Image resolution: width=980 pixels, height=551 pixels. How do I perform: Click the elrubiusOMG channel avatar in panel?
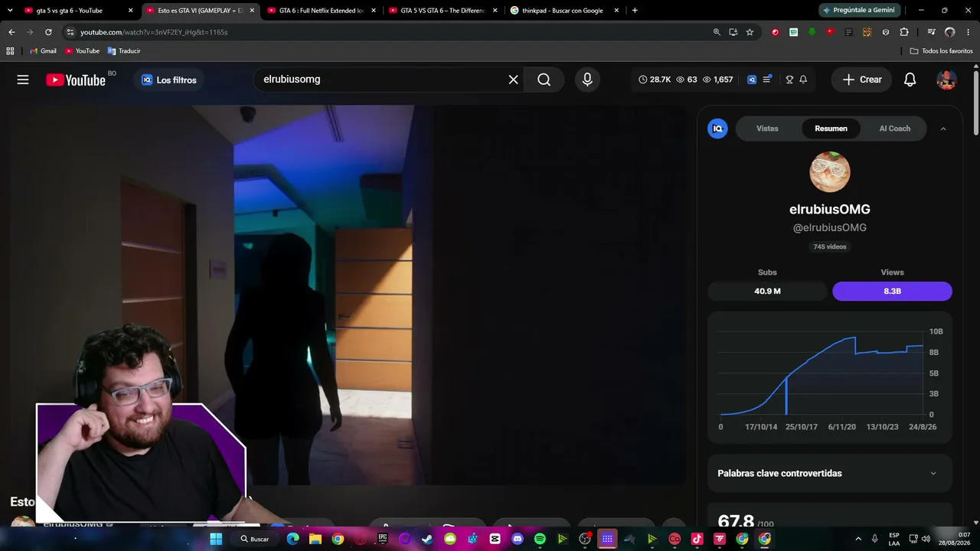[x=830, y=172]
